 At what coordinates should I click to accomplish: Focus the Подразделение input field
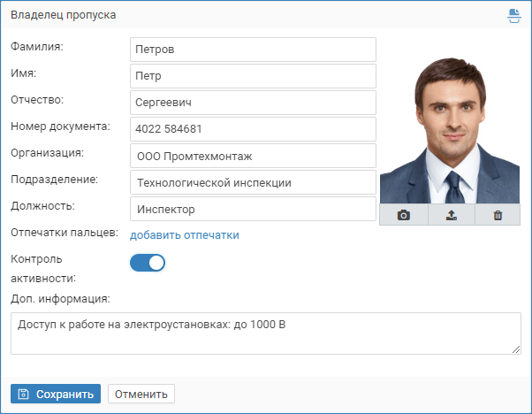(x=252, y=182)
